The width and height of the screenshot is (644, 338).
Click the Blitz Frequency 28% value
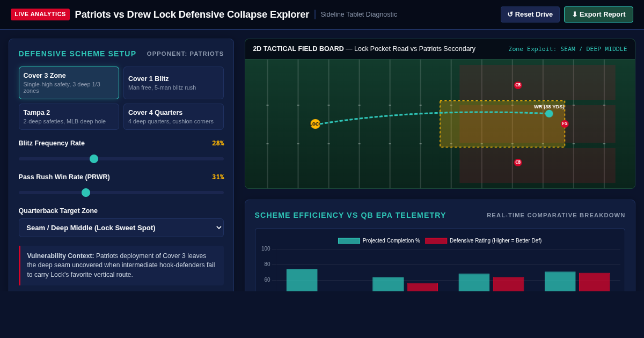click(218, 143)
